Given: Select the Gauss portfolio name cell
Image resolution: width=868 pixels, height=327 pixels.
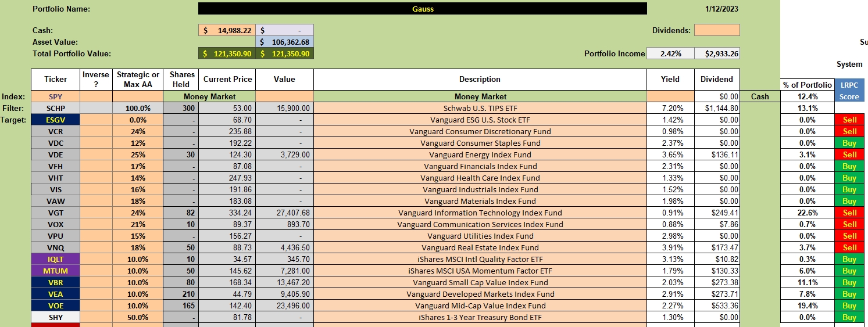Looking at the screenshot, I should 422,9.
